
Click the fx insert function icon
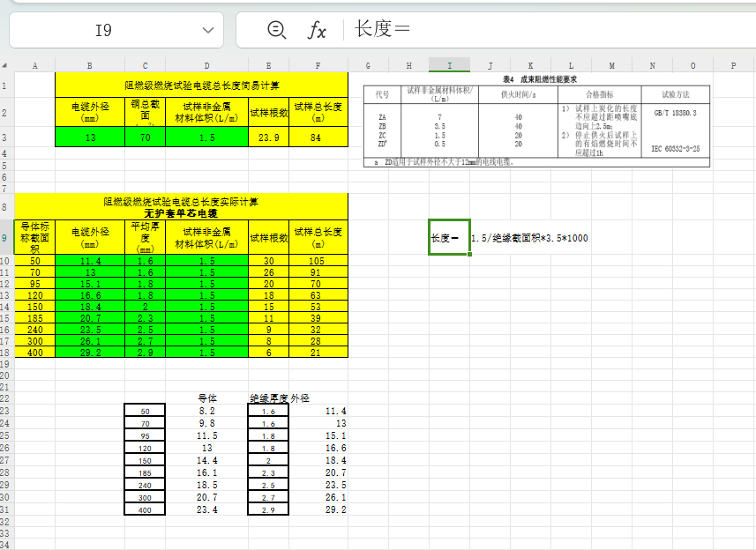pos(316,31)
